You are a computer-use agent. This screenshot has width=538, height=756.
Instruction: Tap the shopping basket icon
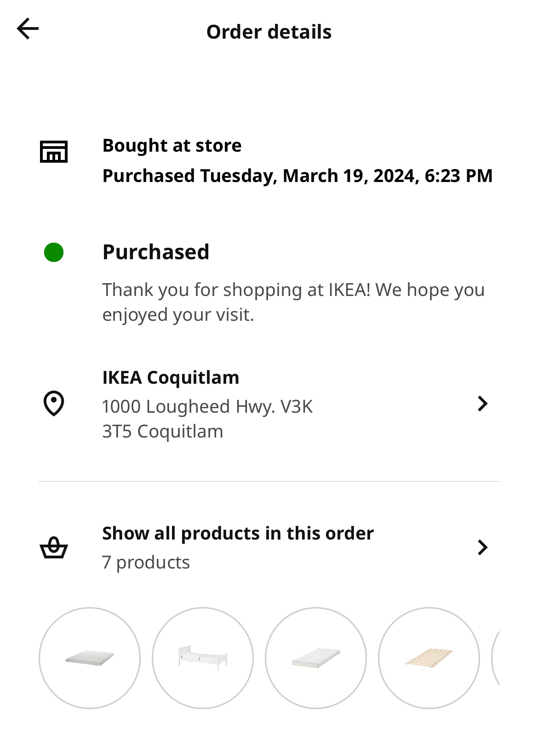[54, 547]
